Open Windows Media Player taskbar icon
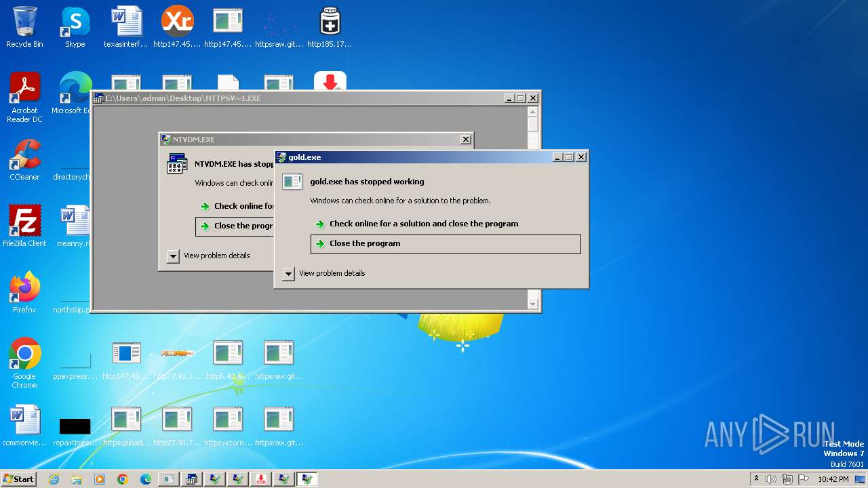Screen dimensions: 868x488 coord(100,479)
